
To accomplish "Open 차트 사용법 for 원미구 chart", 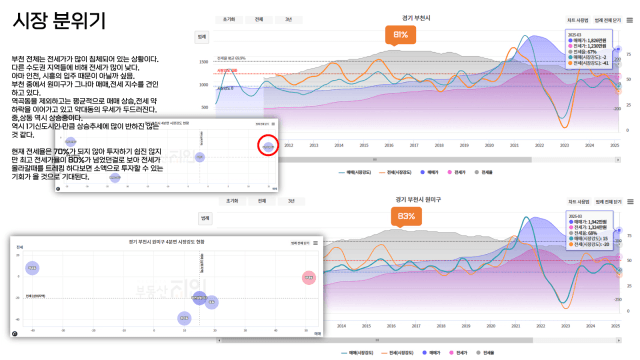I will click(578, 202).
